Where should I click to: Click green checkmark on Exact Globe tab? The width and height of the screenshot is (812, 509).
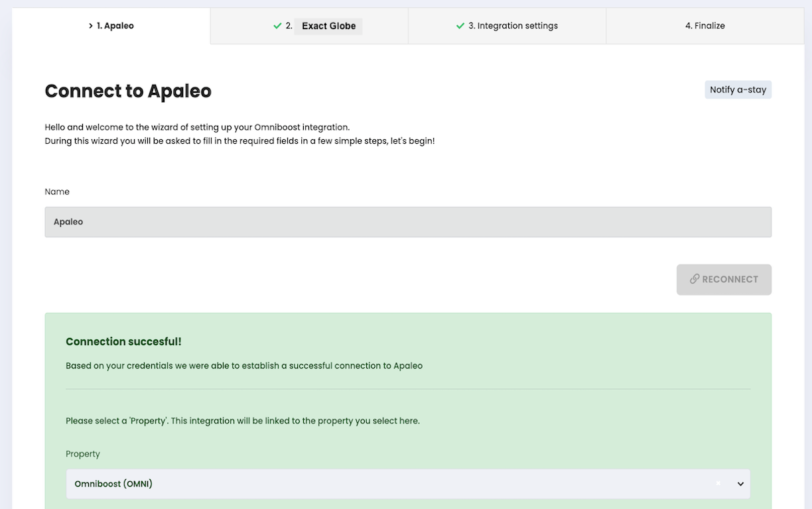(277, 26)
